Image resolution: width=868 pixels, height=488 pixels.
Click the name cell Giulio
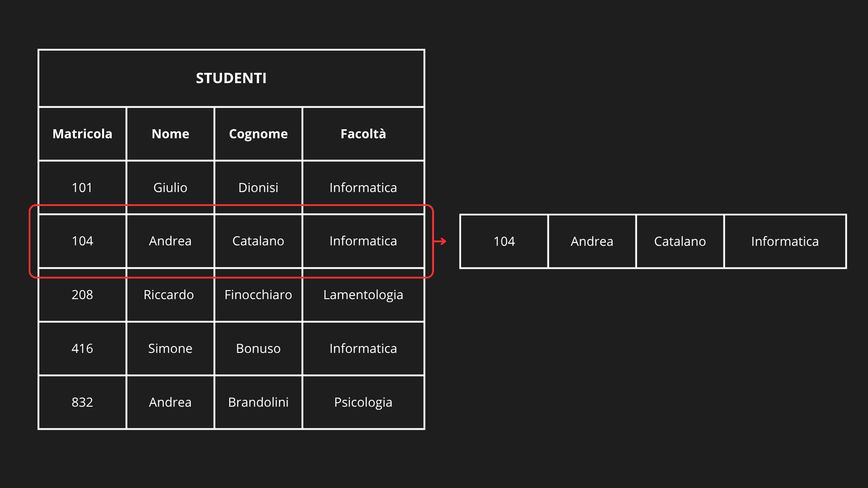click(170, 188)
